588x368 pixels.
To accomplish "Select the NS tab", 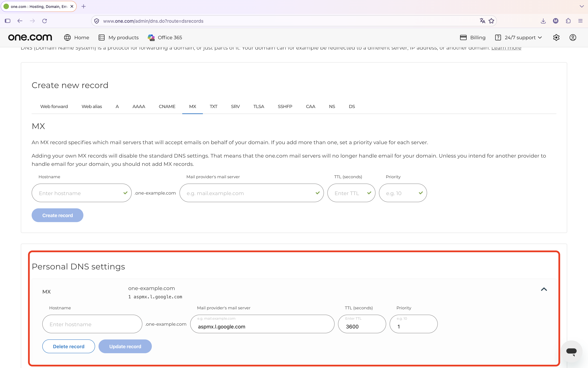I will point(332,106).
